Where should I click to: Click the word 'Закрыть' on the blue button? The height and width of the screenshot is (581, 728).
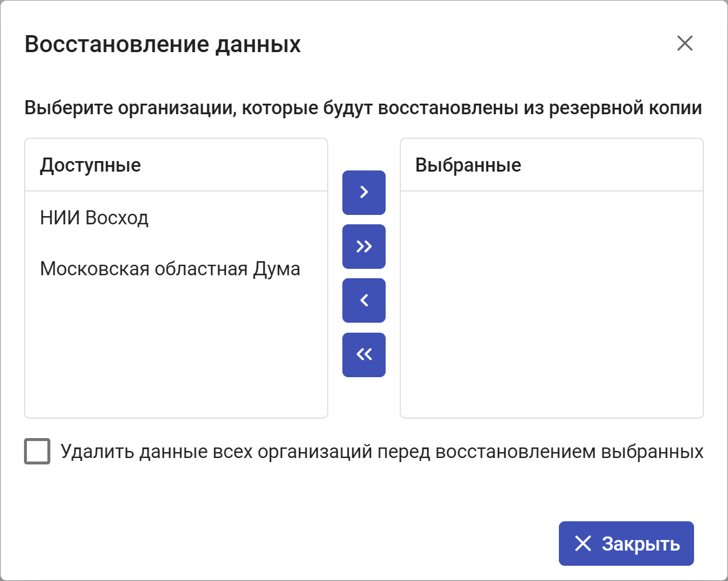[x=641, y=544]
